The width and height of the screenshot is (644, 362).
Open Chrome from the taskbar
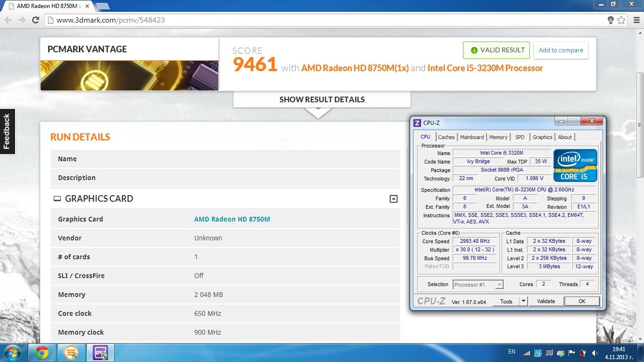(42, 353)
